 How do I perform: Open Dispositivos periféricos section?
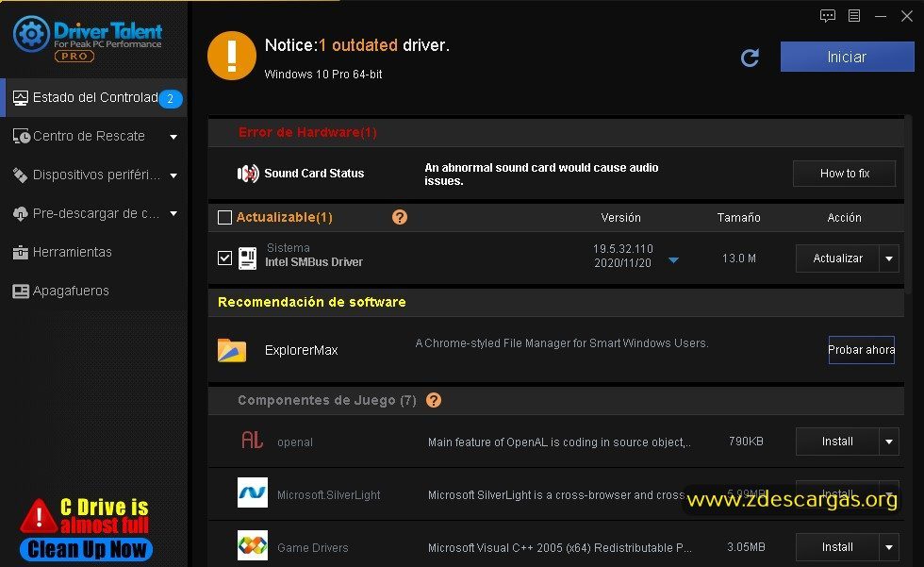click(x=93, y=175)
